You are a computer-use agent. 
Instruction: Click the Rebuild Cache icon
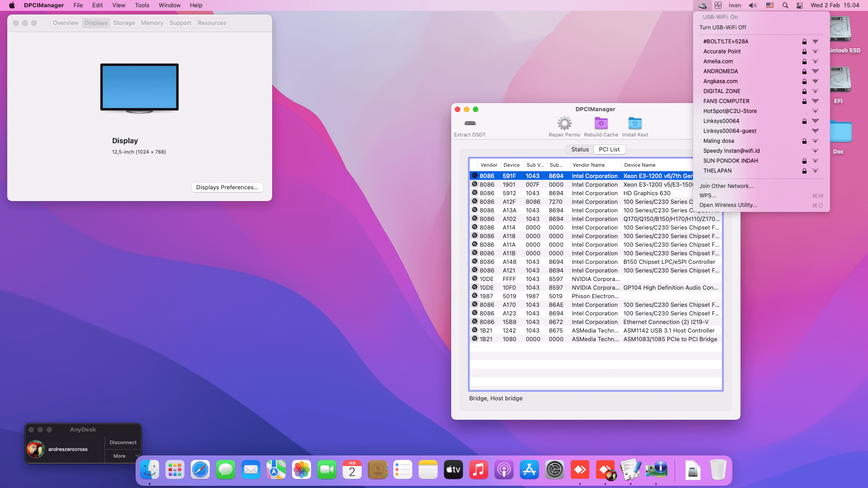(x=601, y=123)
